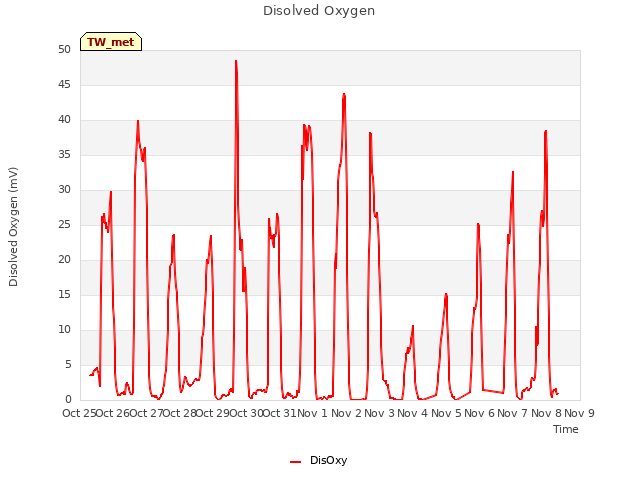640x480 pixels.
Task: Click the Nov 5 peak near 25 mV
Action: click(478, 224)
